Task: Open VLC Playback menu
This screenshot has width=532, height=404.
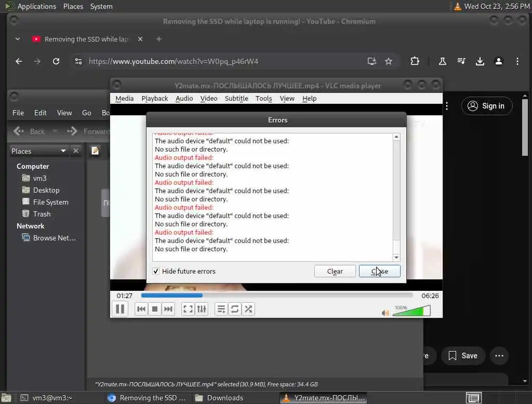Action: click(155, 98)
